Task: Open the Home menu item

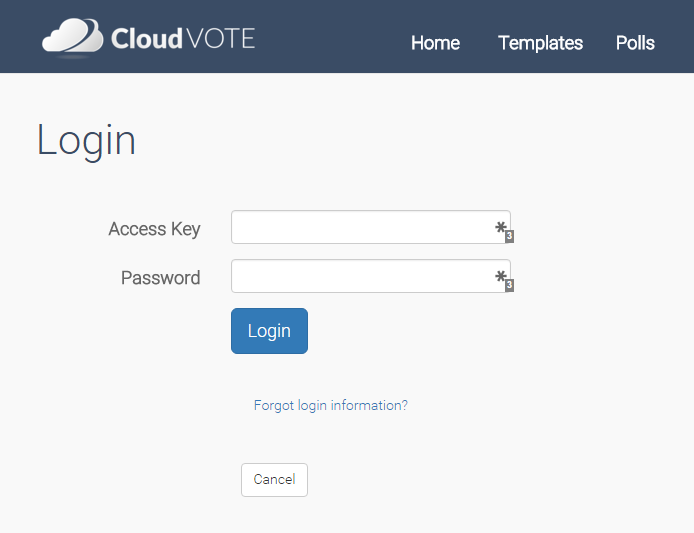Action: [435, 43]
